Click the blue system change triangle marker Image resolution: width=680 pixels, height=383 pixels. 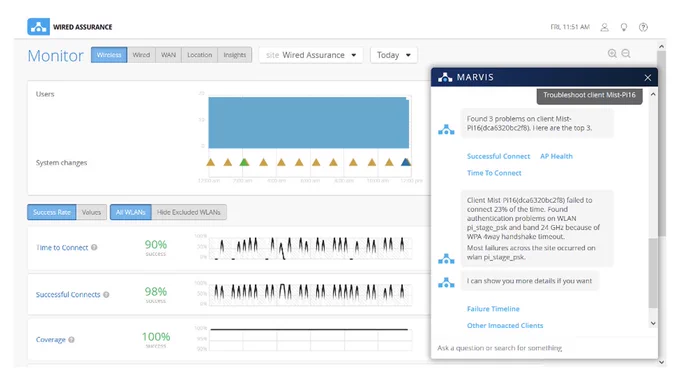(x=405, y=162)
